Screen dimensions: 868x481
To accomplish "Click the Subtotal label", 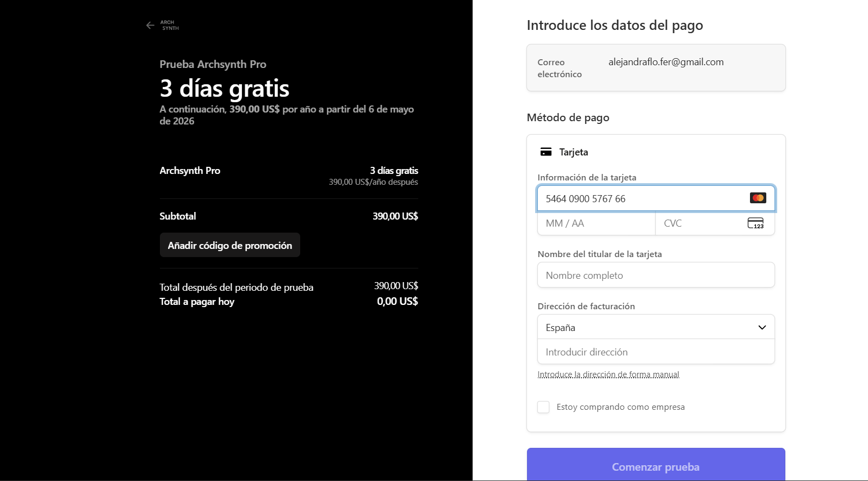I will [178, 216].
